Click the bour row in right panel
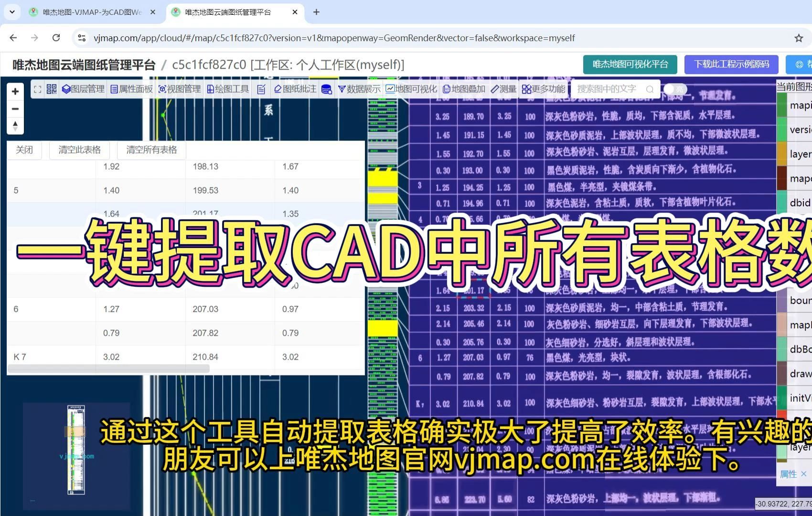812x516 pixels. pos(794,301)
